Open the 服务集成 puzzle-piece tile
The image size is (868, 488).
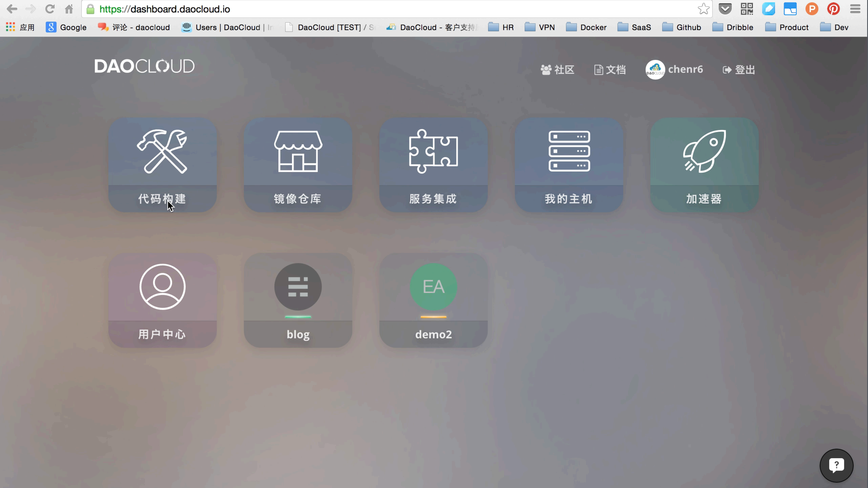(433, 165)
